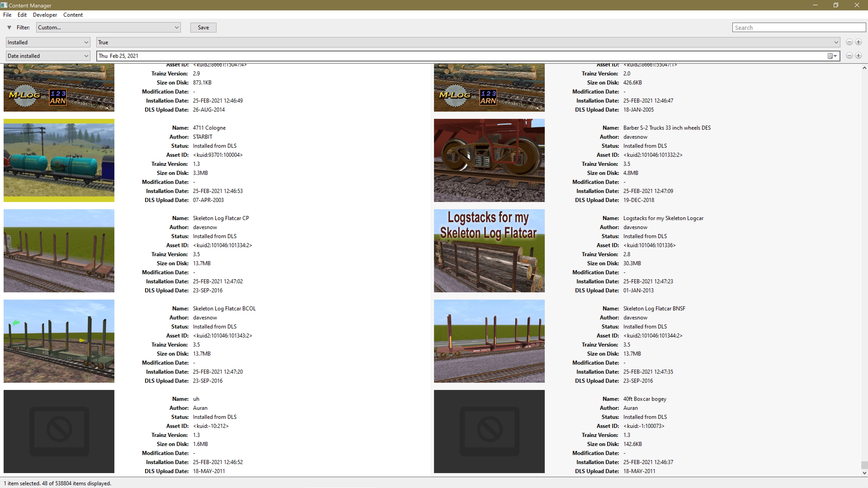This screenshot has height=488, width=868.
Task: Select the 'uh' asset placeholder thumbnail
Action: (59, 432)
